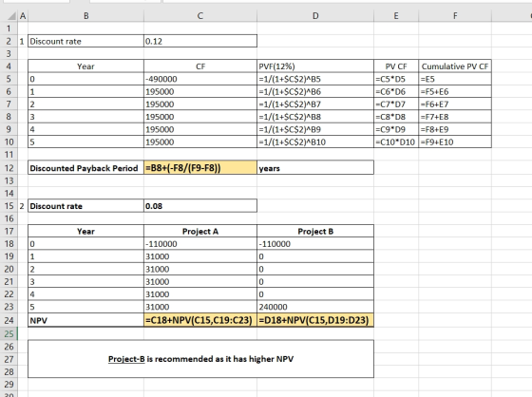
Task: Select column E header
Action: (x=396, y=16)
